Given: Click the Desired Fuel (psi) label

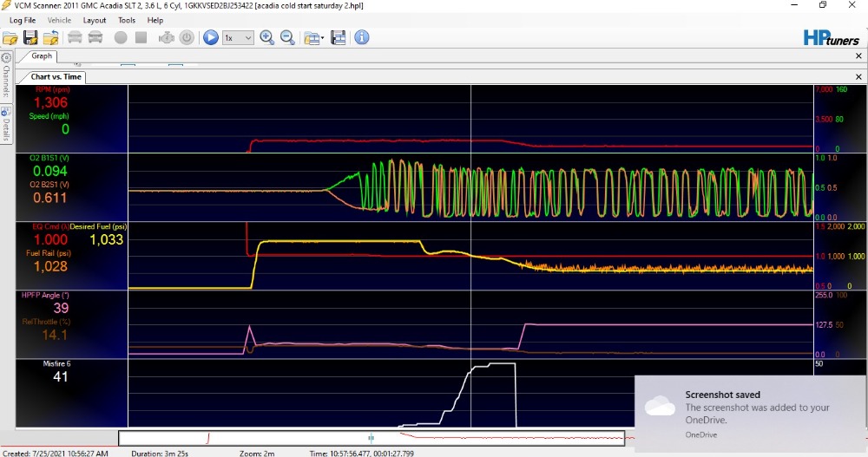Looking at the screenshot, I should point(98,227).
